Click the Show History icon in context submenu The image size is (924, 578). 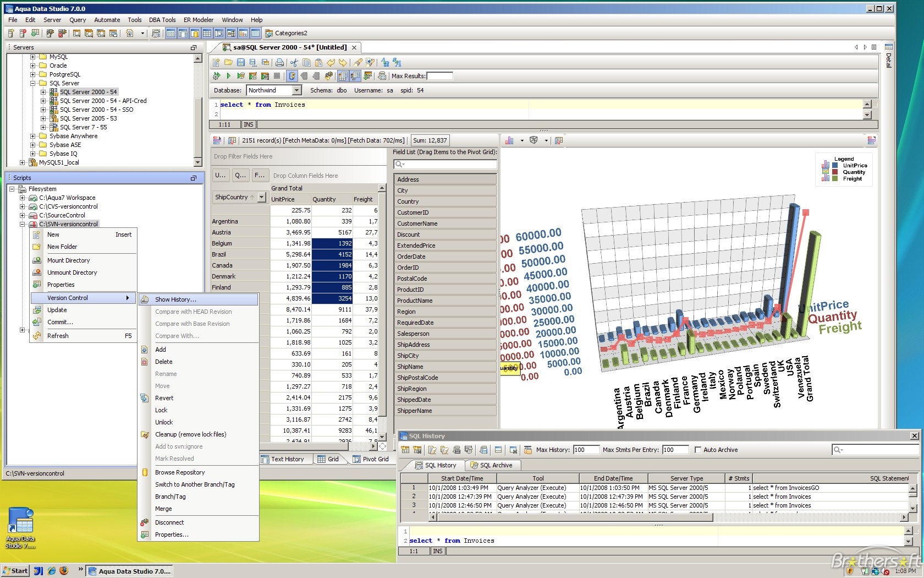pos(145,299)
